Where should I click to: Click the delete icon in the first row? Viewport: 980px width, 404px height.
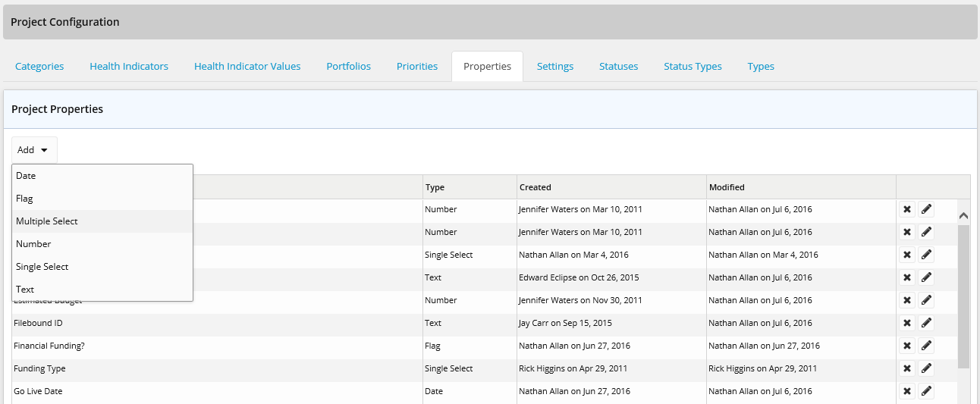[906, 209]
